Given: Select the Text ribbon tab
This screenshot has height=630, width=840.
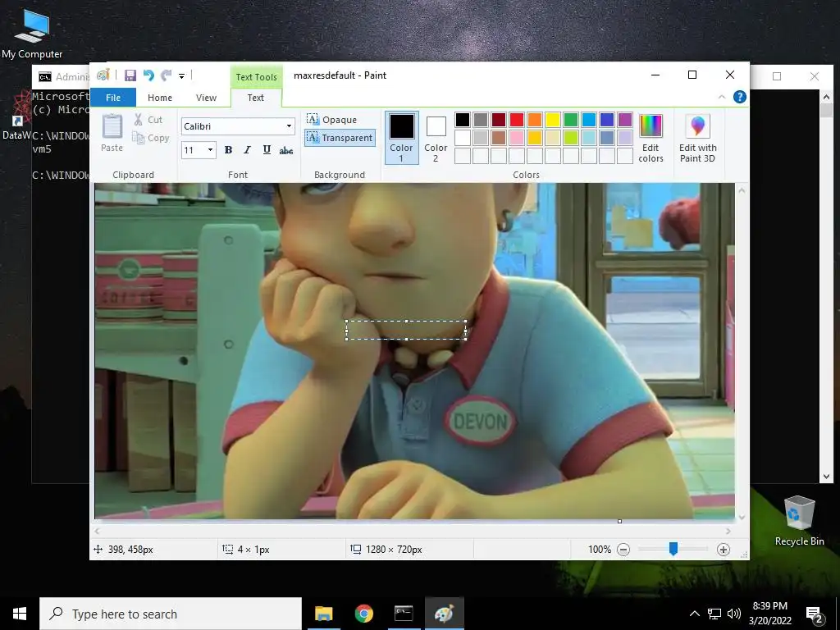Looking at the screenshot, I should click(x=256, y=98).
